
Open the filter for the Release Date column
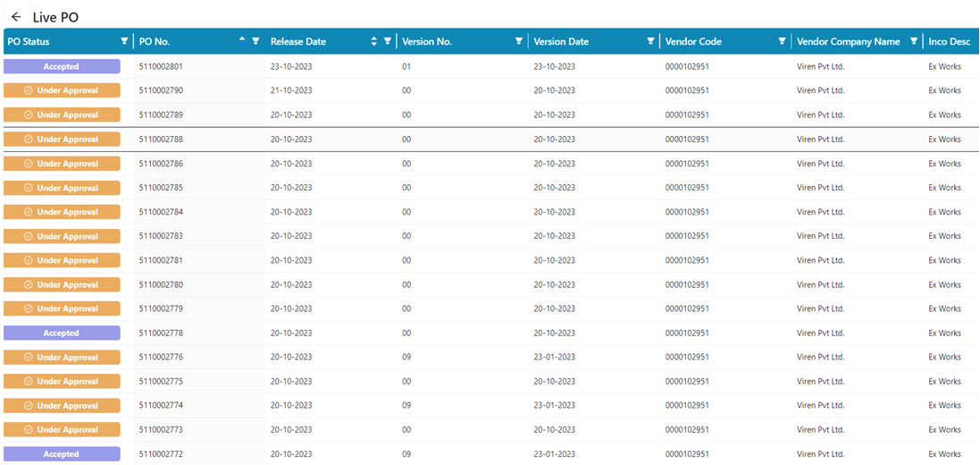pos(387,41)
